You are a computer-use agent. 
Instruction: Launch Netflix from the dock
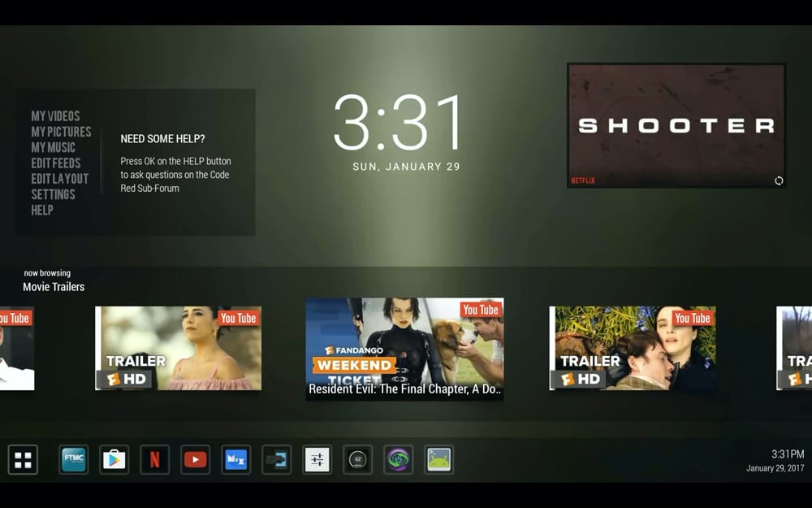(155, 459)
